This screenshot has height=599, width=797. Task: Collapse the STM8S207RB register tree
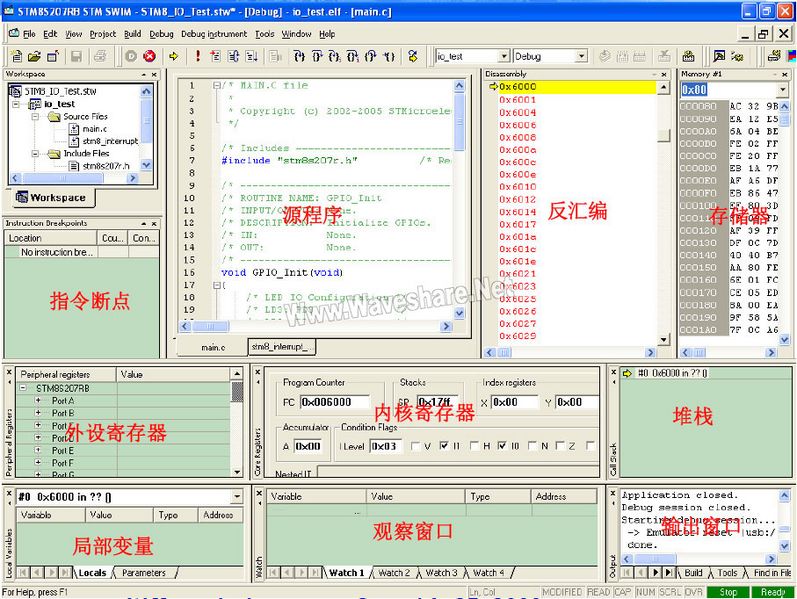click(x=23, y=388)
